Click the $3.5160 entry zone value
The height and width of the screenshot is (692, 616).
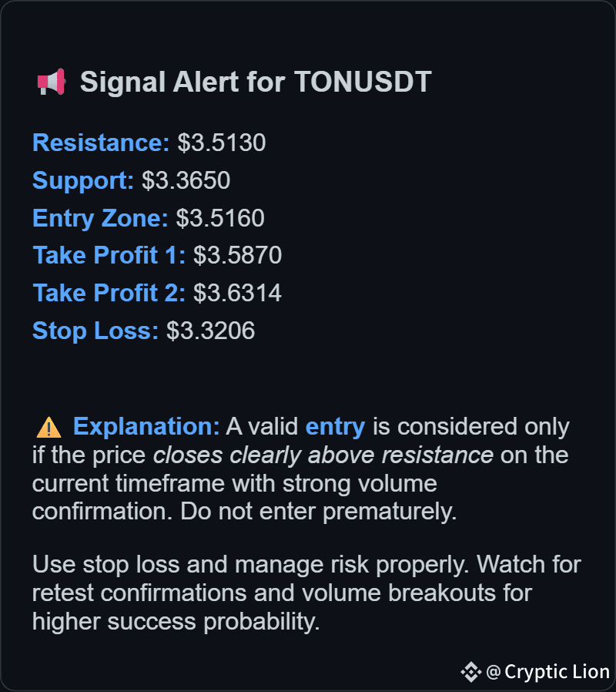click(x=220, y=218)
